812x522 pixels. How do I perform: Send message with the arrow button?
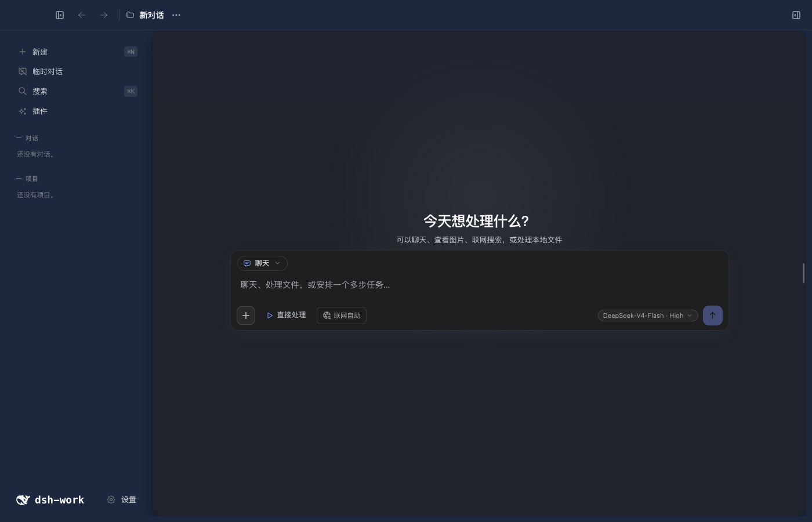[x=713, y=316]
